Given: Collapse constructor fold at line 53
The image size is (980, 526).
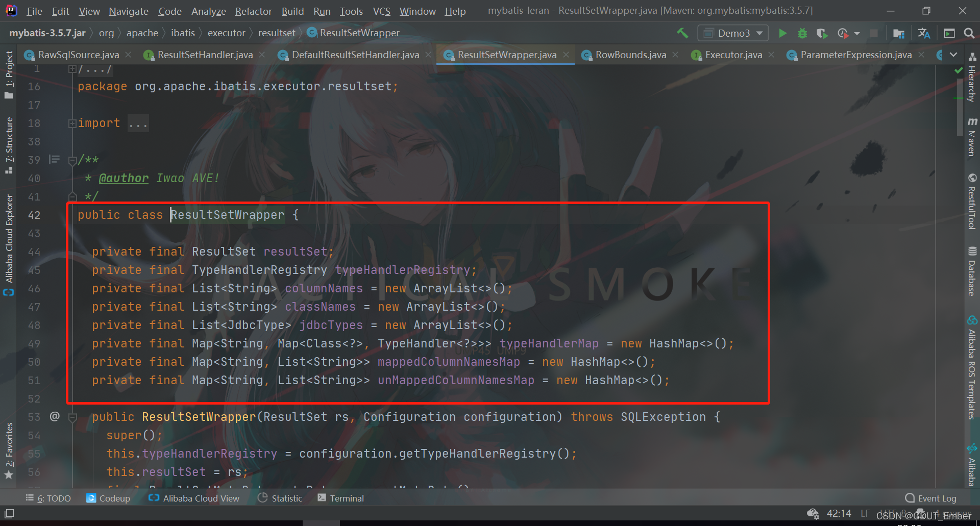Looking at the screenshot, I should tap(72, 417).
